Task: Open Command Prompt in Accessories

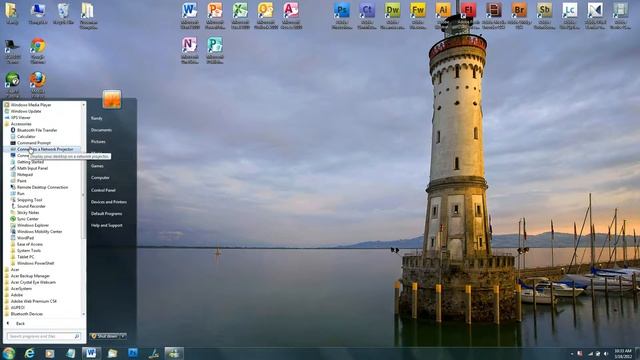Action: (x=34, y=143)
